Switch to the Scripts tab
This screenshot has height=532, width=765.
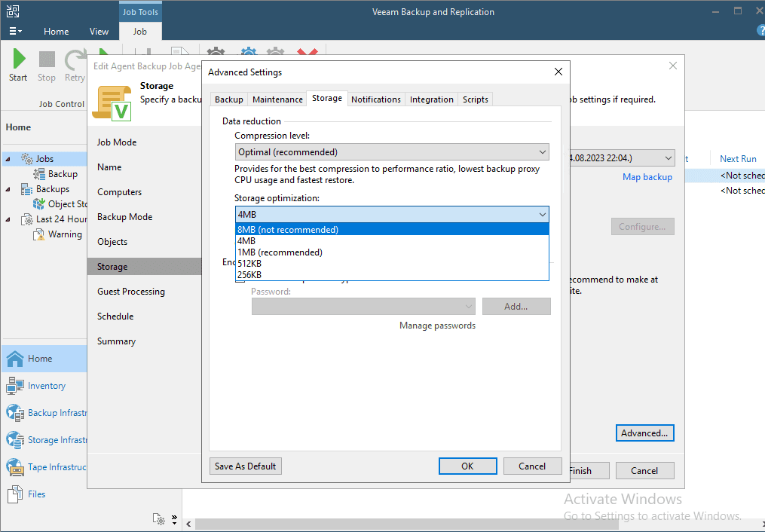point(475,99)
